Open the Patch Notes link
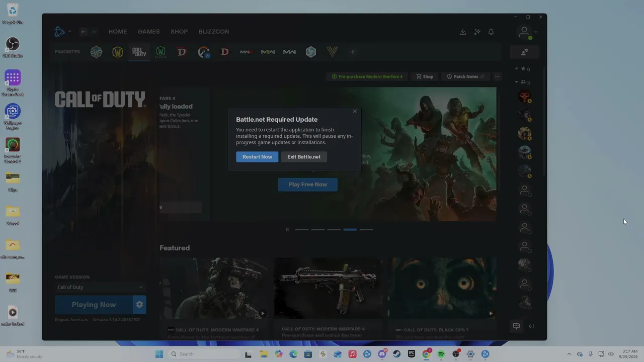Screen dimensions: 644x362 pyautogui.click(x=465, y=76)
